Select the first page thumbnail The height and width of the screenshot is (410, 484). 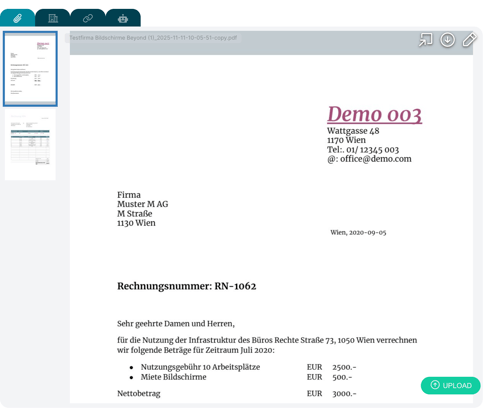click(30, 69)
